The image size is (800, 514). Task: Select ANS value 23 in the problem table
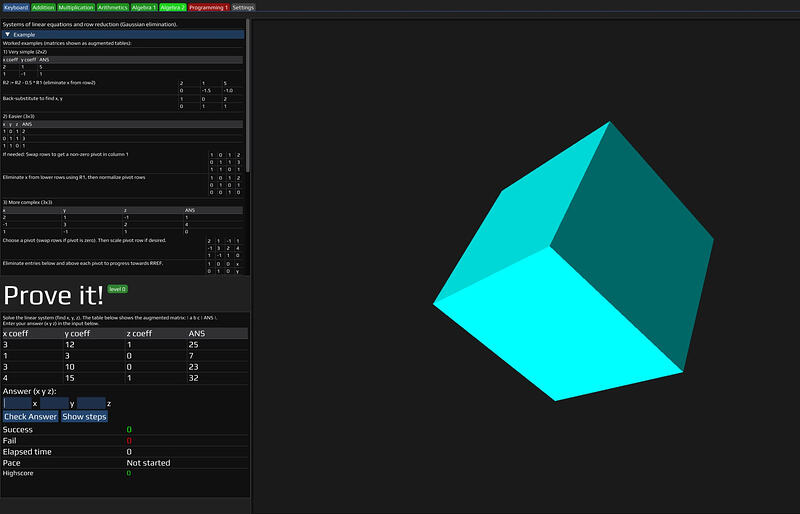(x=193, y=367)
